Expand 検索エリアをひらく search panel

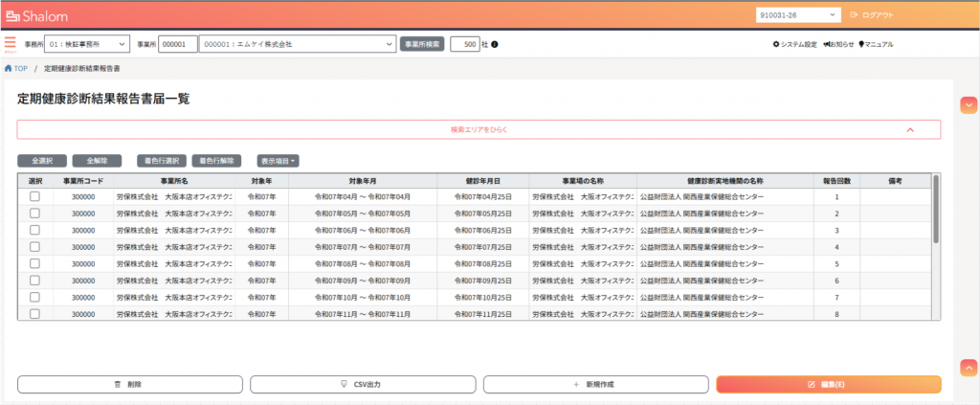[479, 129]
